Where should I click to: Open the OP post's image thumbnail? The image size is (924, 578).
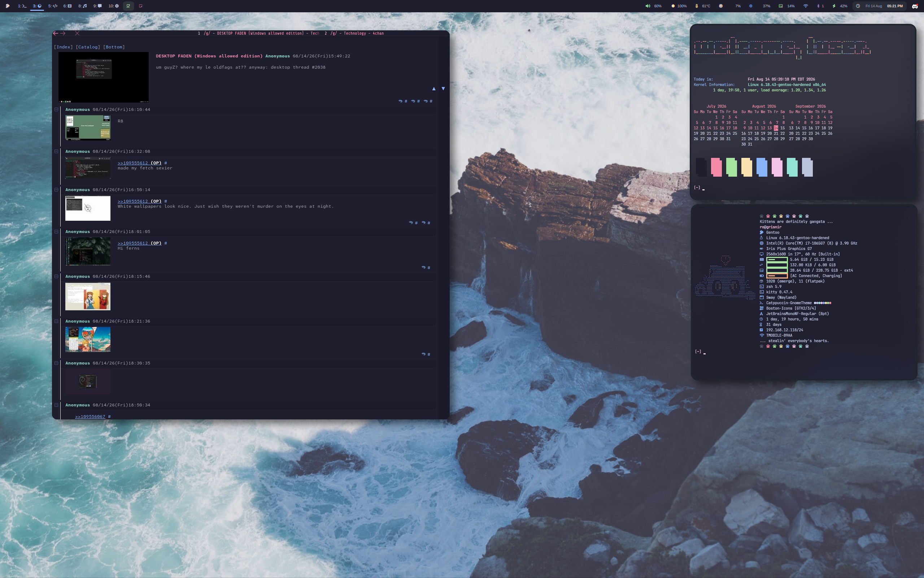(x=104, y=77)
